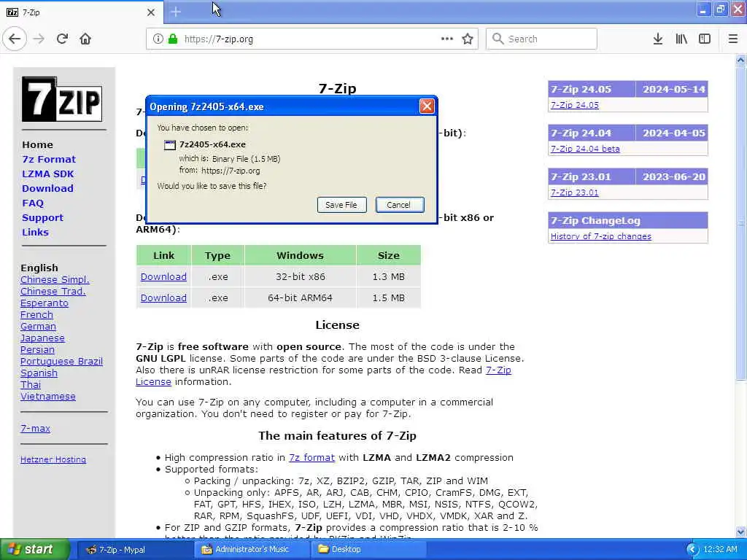Switch language to German
Screen dimensions: 747x560
[x=38, y=326]
